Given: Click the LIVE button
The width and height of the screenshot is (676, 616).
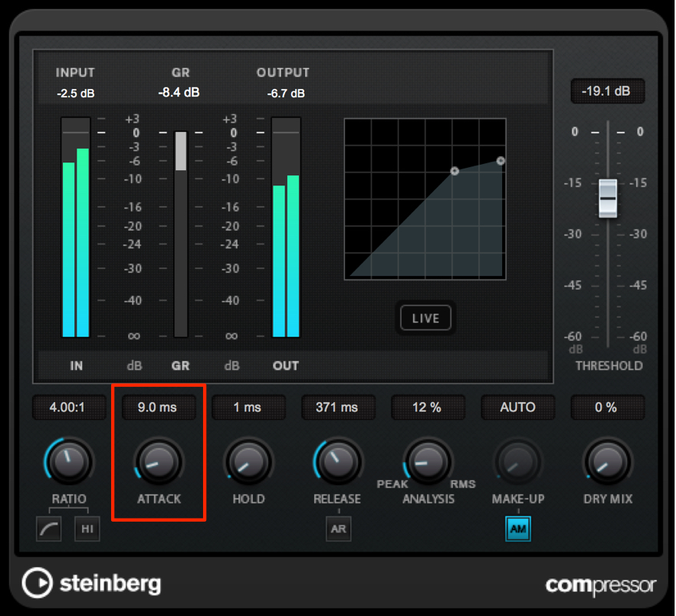Looking at the screenshot, I should click(x=425, y=318).
